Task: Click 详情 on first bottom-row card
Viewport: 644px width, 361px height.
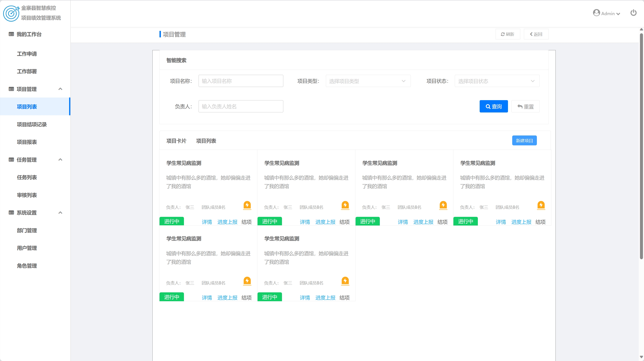Action: click(207, 298)
